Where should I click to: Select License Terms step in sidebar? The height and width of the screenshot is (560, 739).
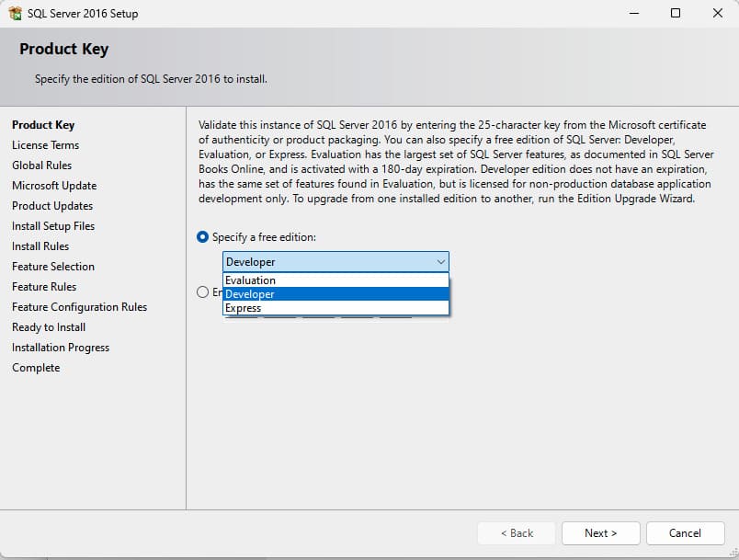pyautogui.click(x=45, y=145)
